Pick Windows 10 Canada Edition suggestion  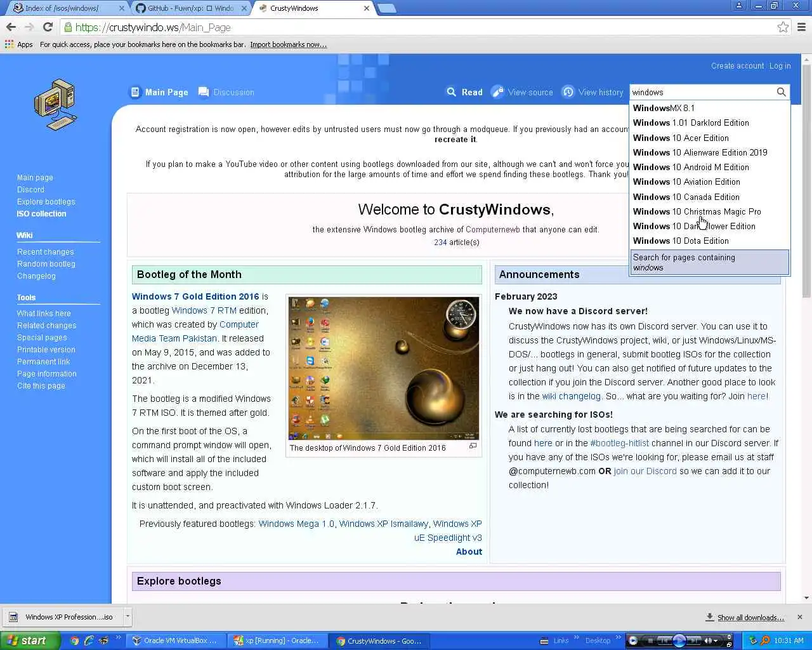(x=710, y=197)
